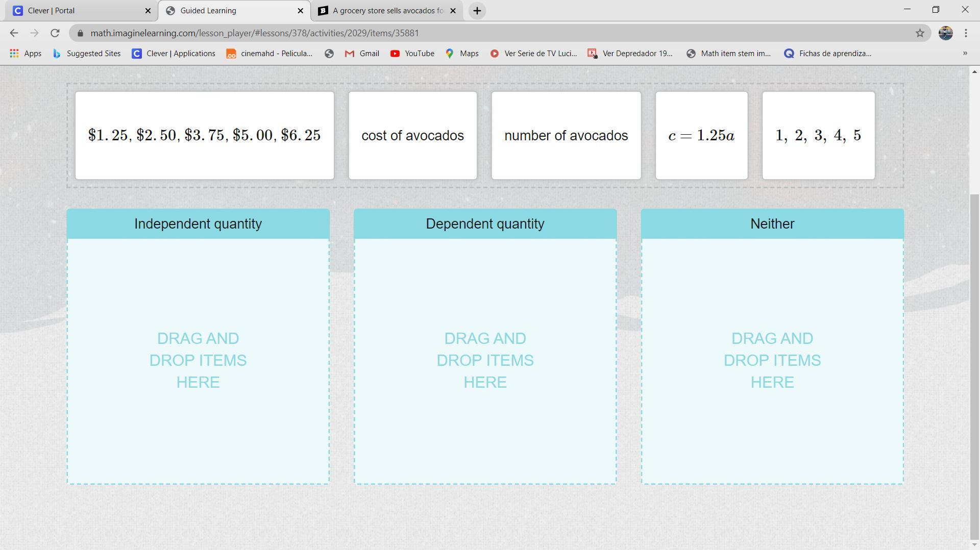The width and height of the screenshot is (980, 550).
Task: Switch to the Clever | Portal tab
Action: coord(82,11)
